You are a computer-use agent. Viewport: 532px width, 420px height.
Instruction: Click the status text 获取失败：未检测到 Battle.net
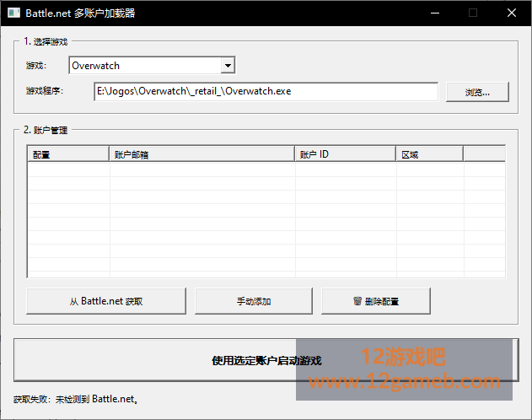point(76,399)
